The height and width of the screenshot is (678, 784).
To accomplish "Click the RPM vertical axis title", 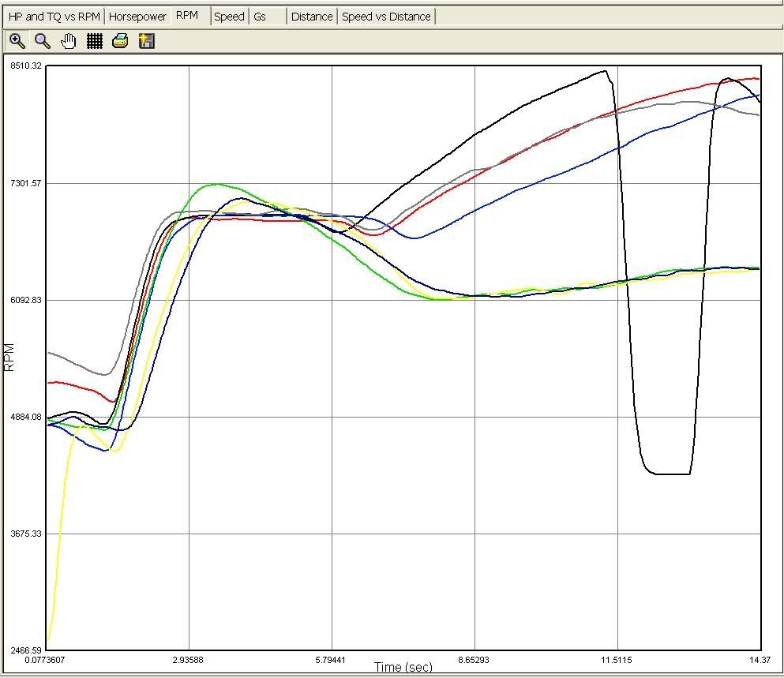I will 9,357.
